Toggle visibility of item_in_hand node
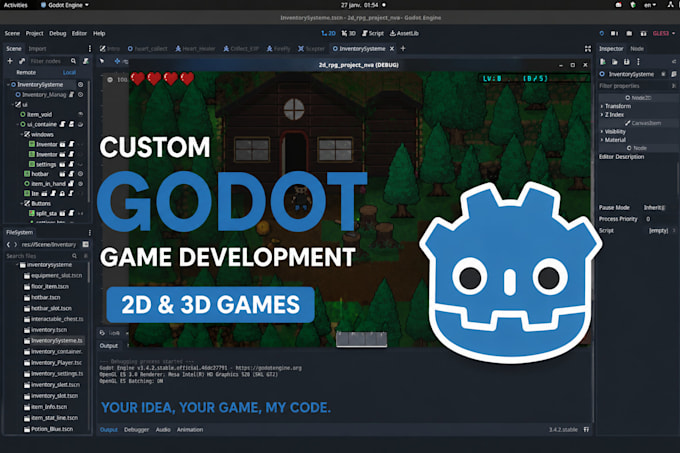This screenshot has width=680, height=453. [x=81, y=184]
